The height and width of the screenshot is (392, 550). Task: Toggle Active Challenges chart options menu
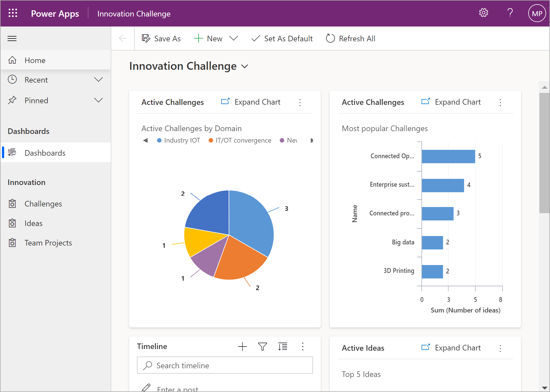300,102
